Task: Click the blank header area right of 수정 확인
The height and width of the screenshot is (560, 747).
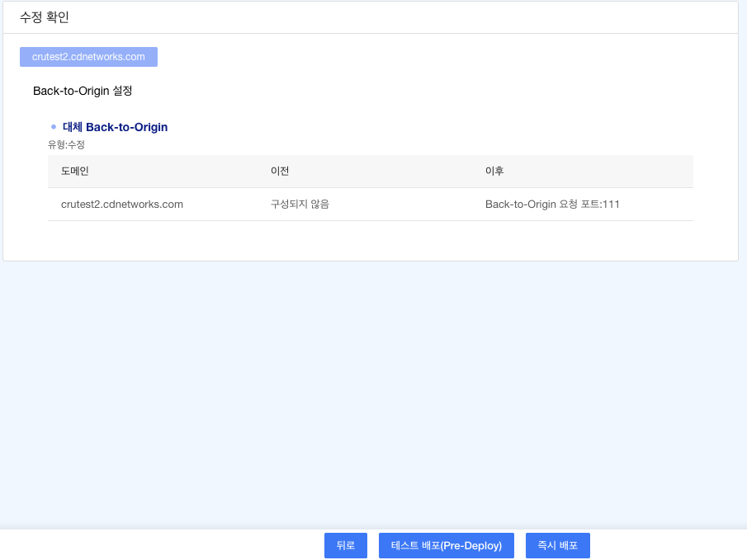Action: pyautogui.click(x=413, y=16)
